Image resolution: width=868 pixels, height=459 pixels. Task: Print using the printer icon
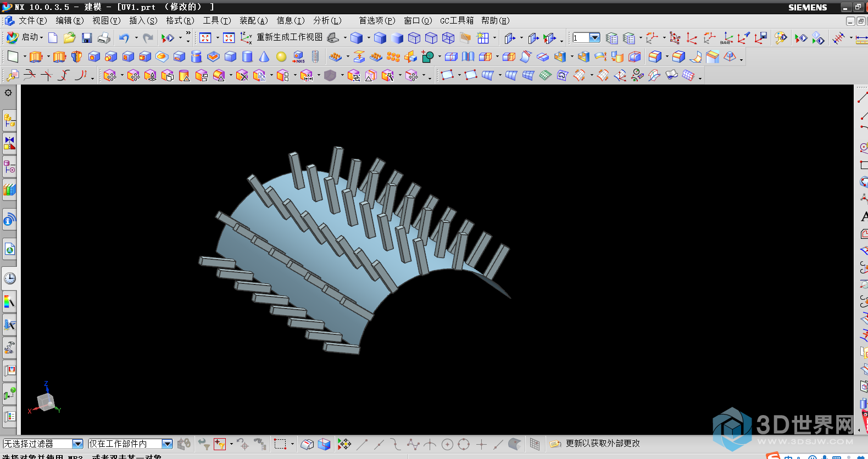coord(104,38)
